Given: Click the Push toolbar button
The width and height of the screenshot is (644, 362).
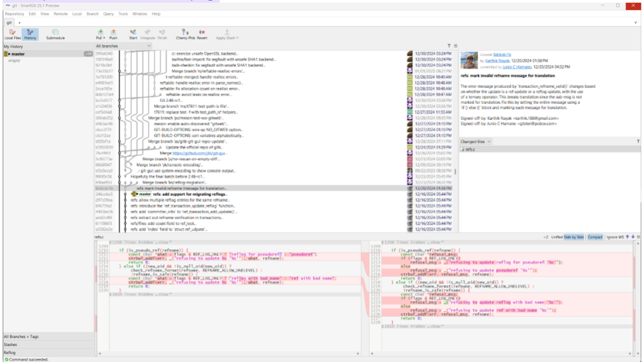Looking at the screenshot, I should 113,34.
